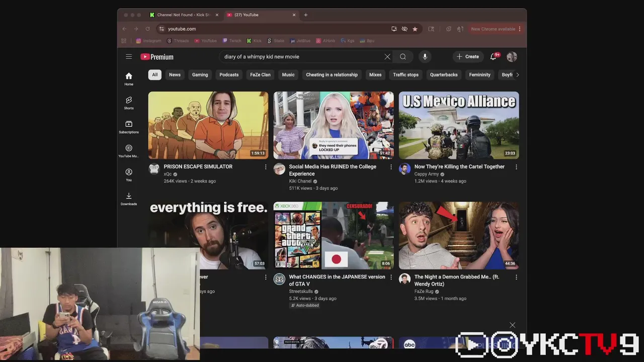This screenshot has width=644, height=362.
Task: Open Downloads in the sidebar
Action: tap(129, 199)
